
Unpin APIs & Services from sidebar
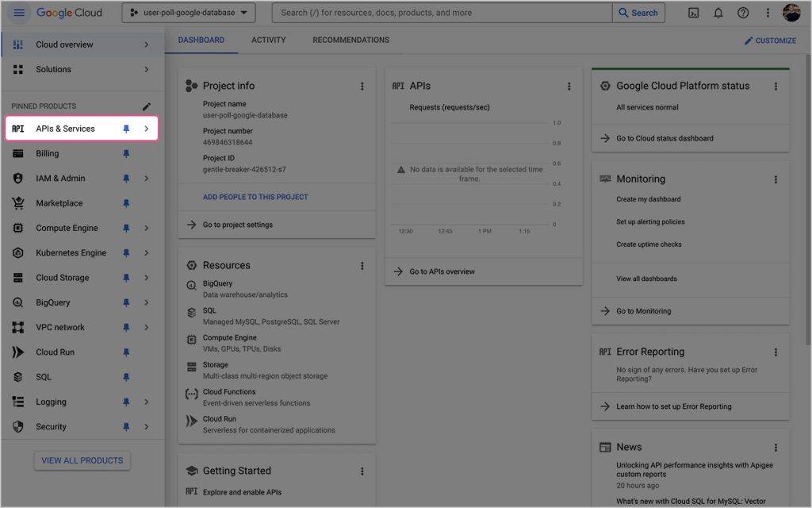coord(126,129)
